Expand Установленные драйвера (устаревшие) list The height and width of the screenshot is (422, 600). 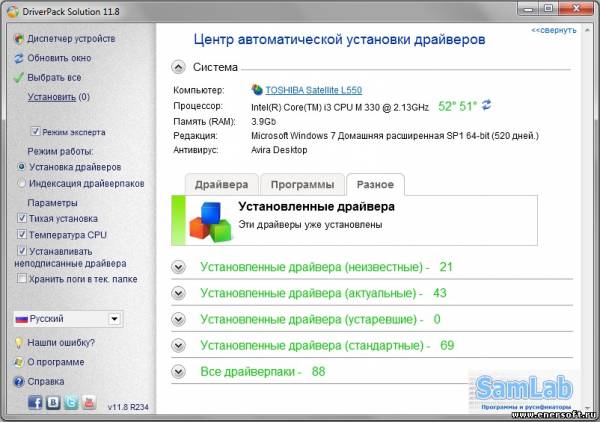tap(178, 319)
